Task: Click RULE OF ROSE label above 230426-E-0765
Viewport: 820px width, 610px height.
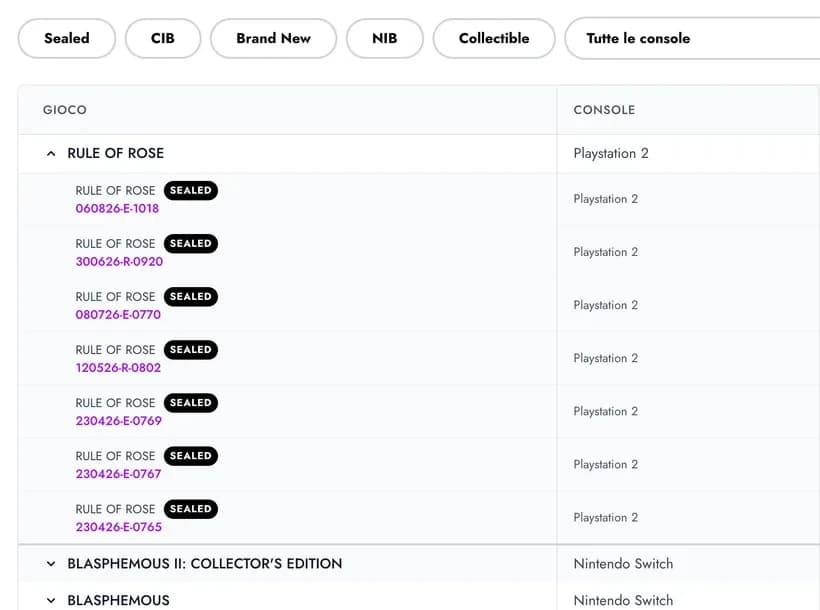Action: 115,510
